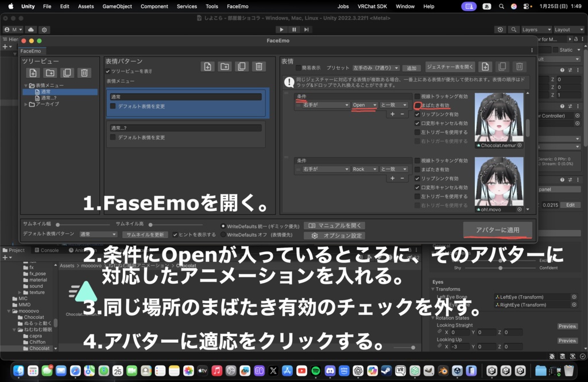The width and height of the screenshot is (588, 382).
Task: Click オプション設定 button
Action: tap(335, 236)
